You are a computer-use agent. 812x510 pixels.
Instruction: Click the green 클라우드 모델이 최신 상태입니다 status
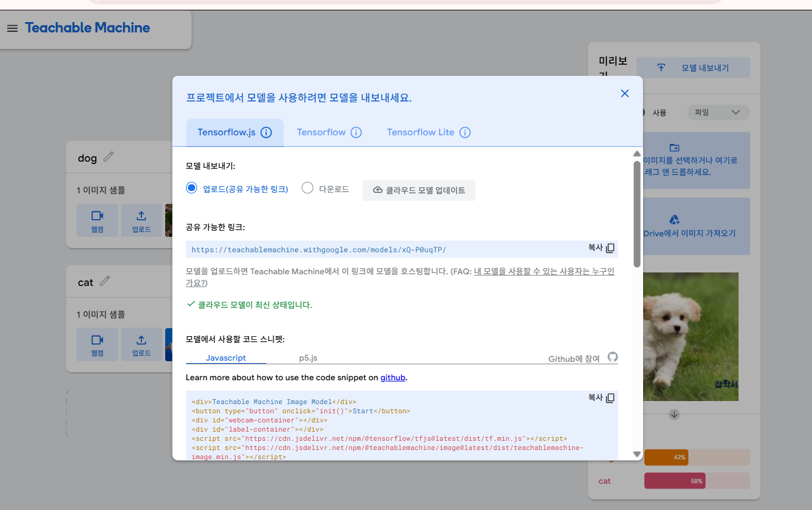click(x=249, y=305)
